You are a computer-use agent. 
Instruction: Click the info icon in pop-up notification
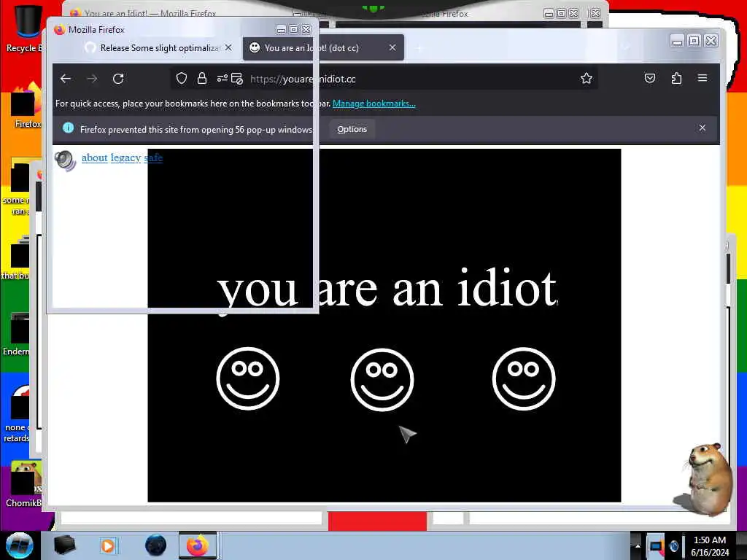[68, 128]
